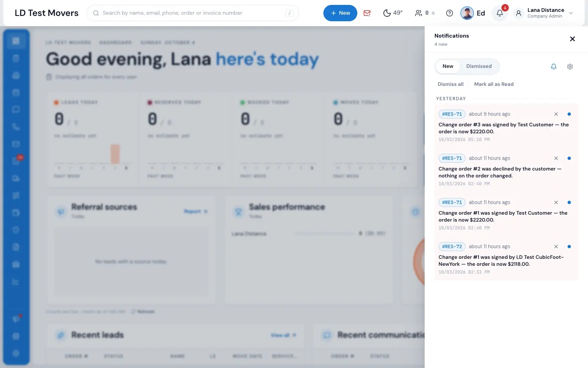
Task: Click the "10/03/2026 02:33 PM" date text
Action: point(464,272)
